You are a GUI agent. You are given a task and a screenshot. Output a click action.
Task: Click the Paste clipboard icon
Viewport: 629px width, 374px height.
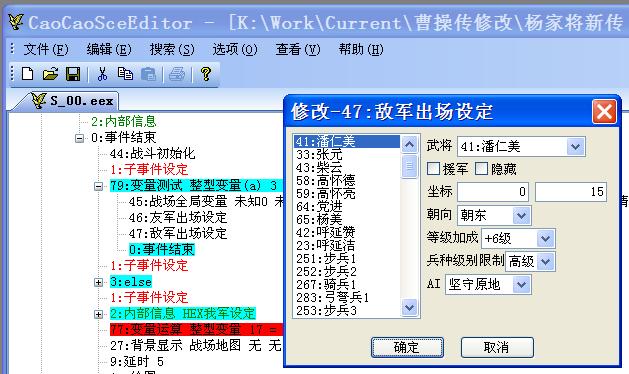[x=148, y=74]
